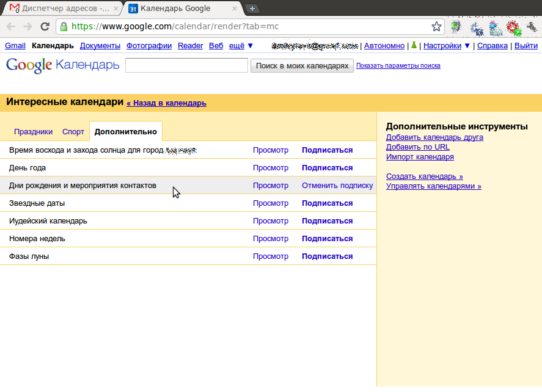This screenshot has height=392, width=542.
Task: Go back using browser back arrow
Action: click(11, 27)
